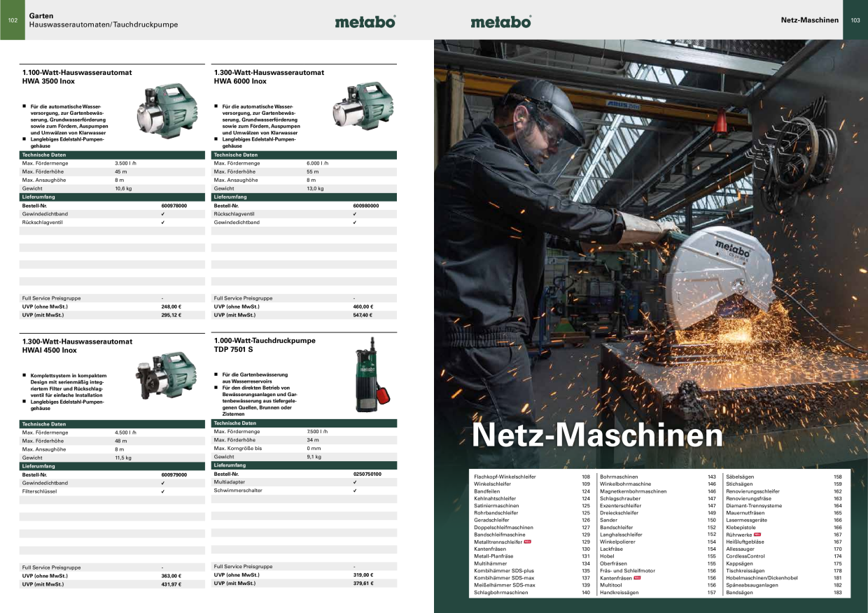The width and height of the screenshot is (868, 613).
Task: Open index entry Satiniermaschinen
Action: [496, 505]
